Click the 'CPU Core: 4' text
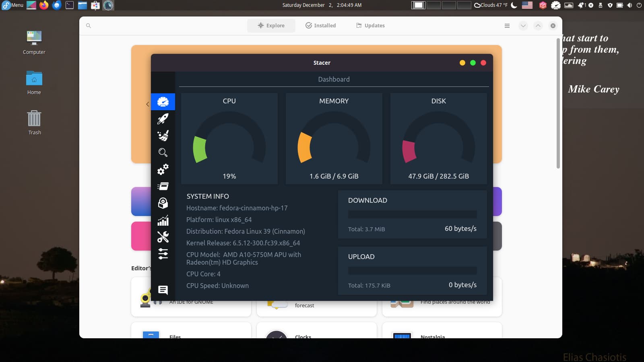Viewport: 644px width, 362px height. 203,274
